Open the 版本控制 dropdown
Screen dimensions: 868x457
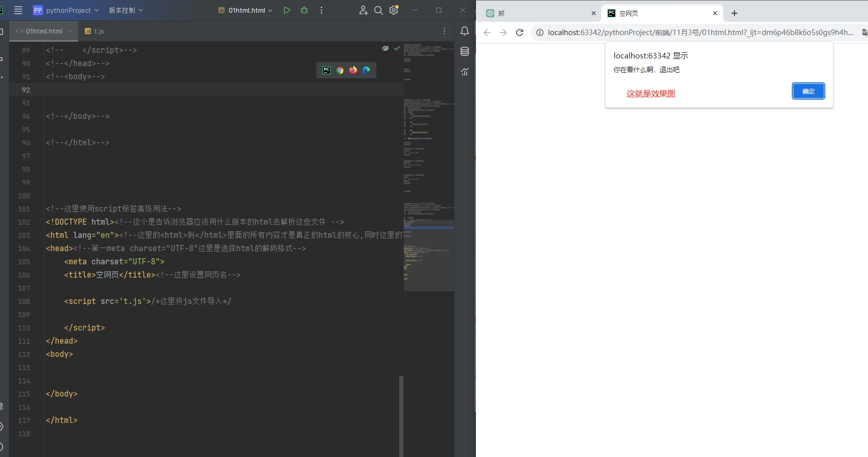pos(126,10)
